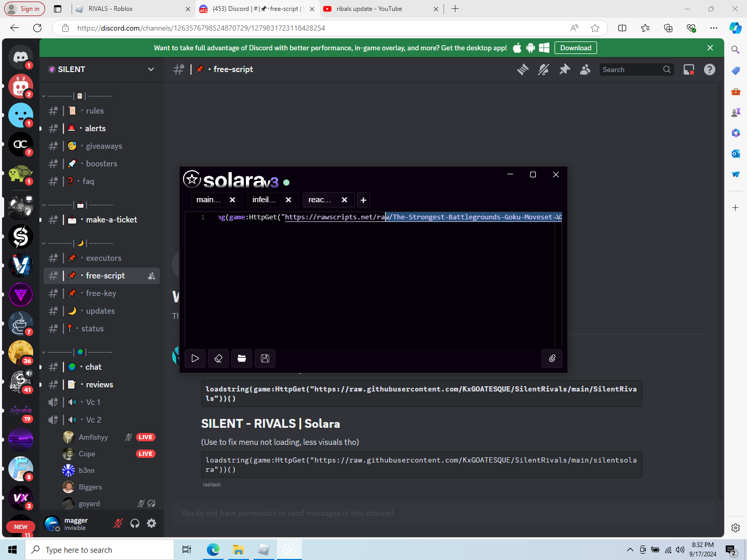Toggle channel notification settings bell

[544, 69]
